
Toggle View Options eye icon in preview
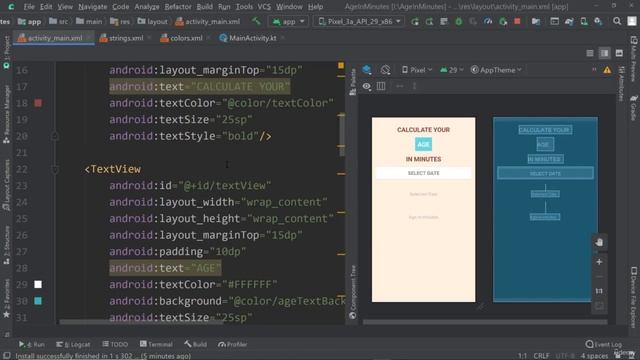pos(367,86)
